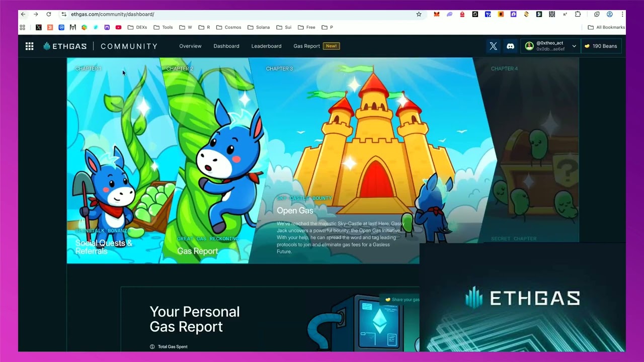Open the MetaMask fox extension
This screenshot has width=644, height=362.
437,14
